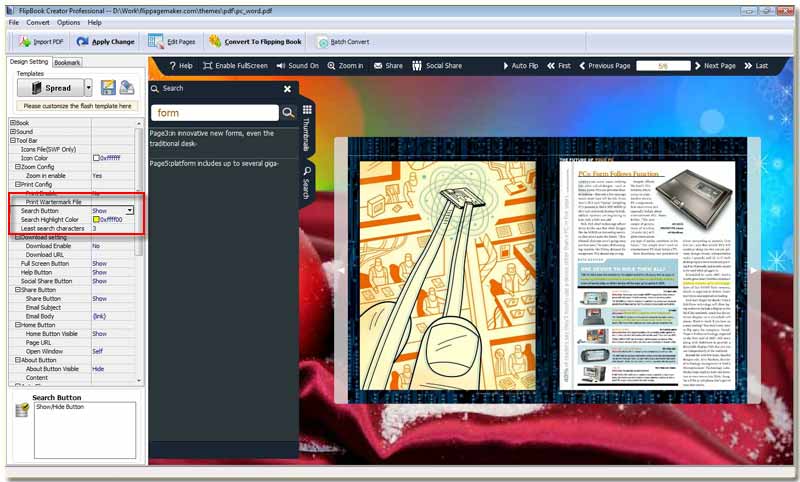Open the File menu
The image size is (800, 482).
14,22
